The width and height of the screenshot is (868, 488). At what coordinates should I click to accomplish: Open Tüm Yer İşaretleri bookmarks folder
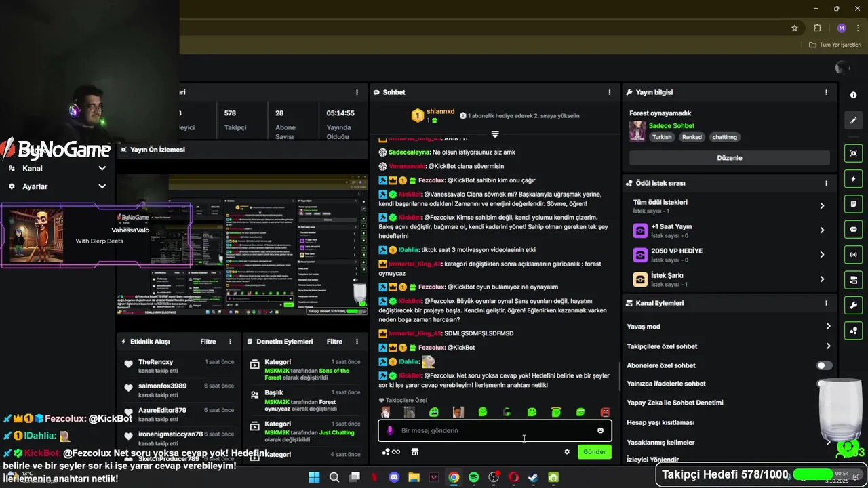coord(835,45)
